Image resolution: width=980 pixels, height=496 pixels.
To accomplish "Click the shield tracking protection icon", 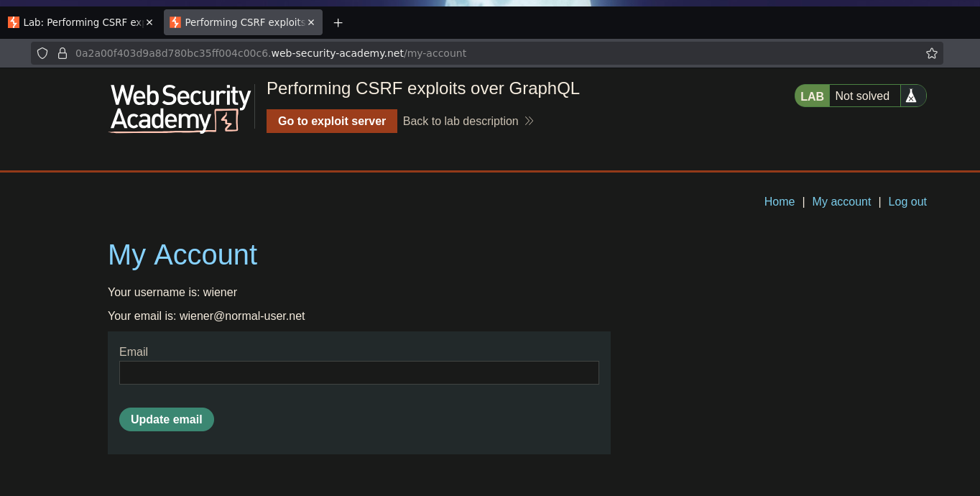I will pyautogui.click(x=42, y=53).
